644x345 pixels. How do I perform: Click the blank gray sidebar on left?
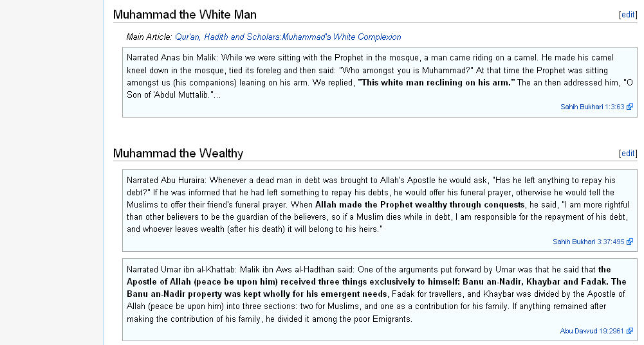coord(51,172)
